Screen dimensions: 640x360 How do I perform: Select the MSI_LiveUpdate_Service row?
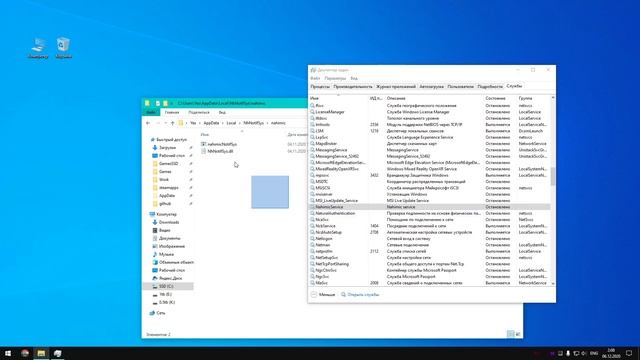pos(429,200)
